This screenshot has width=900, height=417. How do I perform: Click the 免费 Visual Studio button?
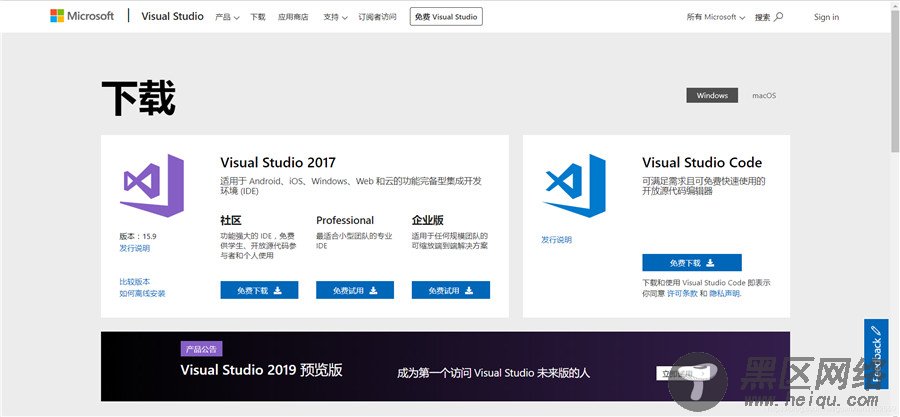[x=446, y=17]
